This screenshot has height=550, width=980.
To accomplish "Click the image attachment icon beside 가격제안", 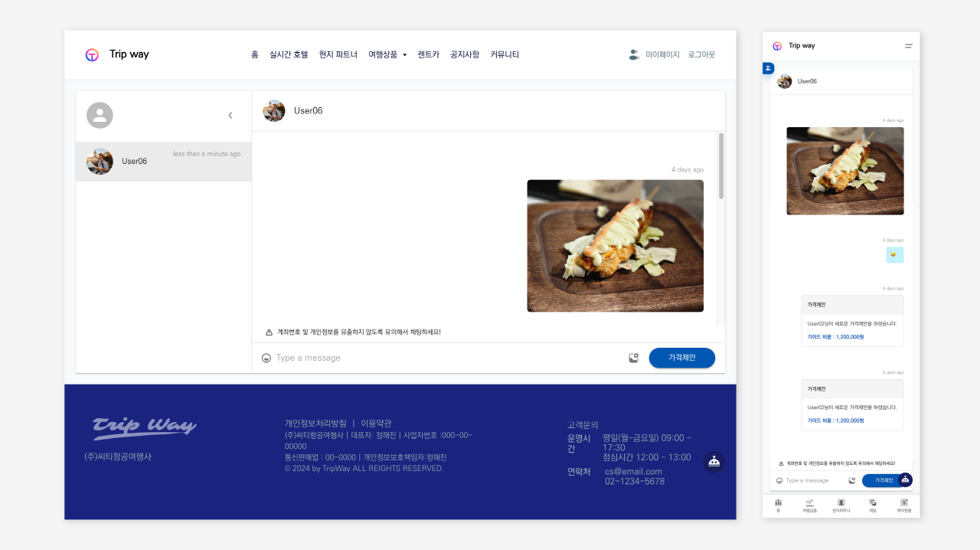I will (x=633, y=357).
